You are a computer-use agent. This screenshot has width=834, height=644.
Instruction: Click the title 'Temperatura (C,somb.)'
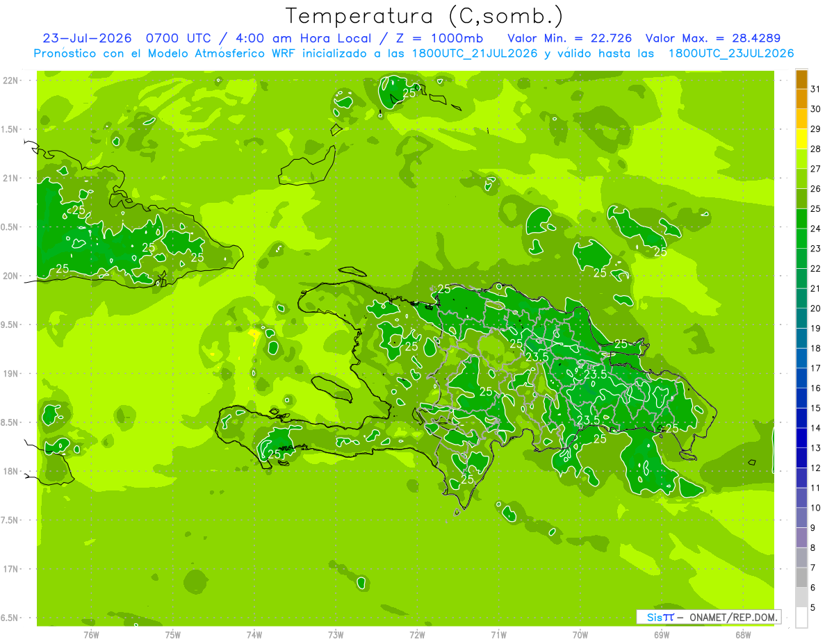[x=425, y=15]
